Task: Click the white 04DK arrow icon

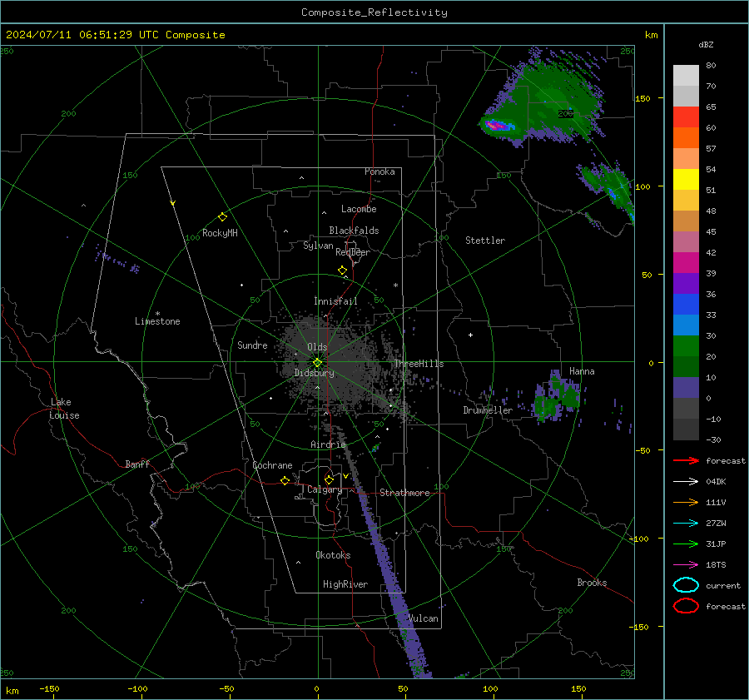Action: point(686,482)
